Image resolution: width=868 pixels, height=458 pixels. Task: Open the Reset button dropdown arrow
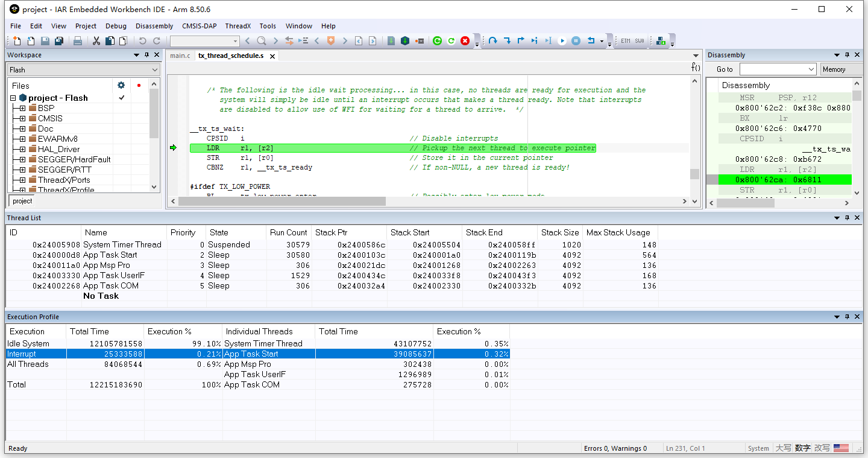[602, 42]
